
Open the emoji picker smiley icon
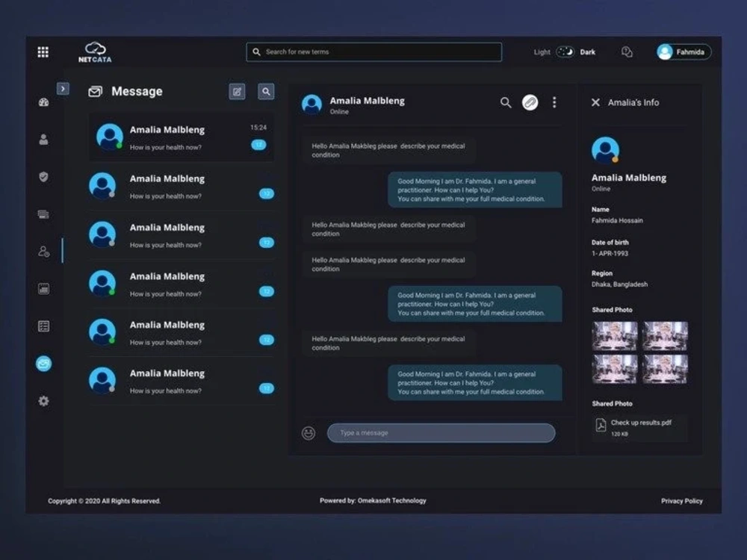pos(309,433)
